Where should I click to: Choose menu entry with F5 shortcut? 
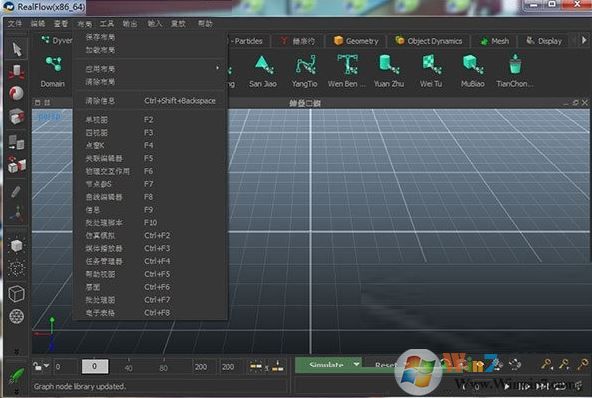[151, 158]
